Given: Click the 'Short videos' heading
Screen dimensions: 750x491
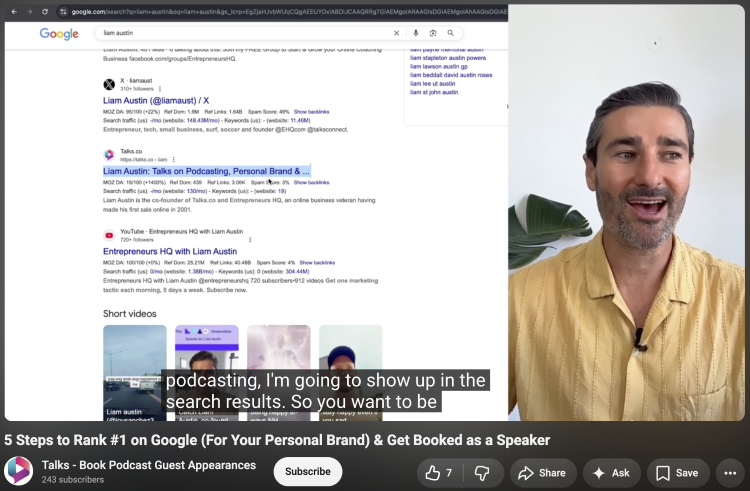Looking at the screenshot, I should coord(130,314).
